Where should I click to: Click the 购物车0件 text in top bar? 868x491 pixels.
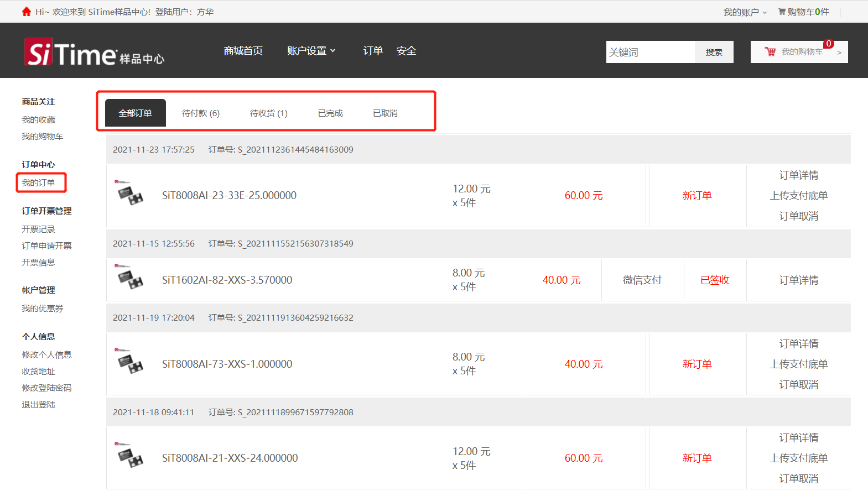click(x=808, y=12)
